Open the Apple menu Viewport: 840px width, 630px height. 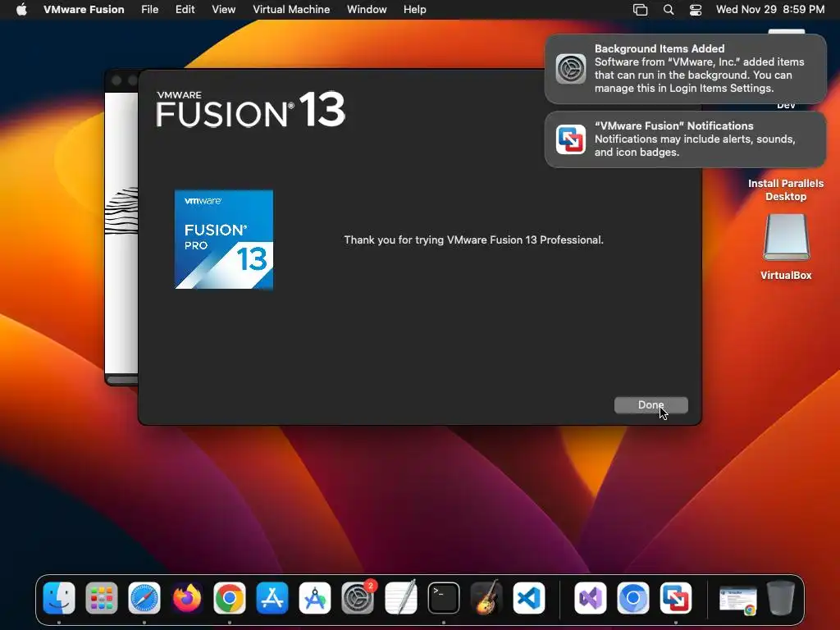pyautogui.click(x=21, y=10)
